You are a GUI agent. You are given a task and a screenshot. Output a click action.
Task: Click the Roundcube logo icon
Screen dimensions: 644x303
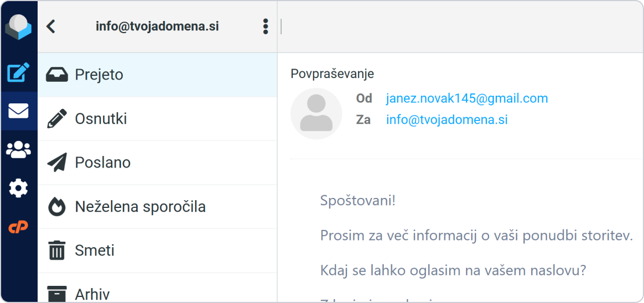18,27
